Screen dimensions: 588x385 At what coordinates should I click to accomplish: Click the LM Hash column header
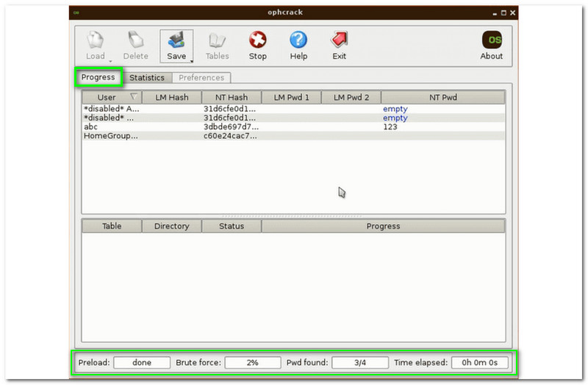click(172, 97)
